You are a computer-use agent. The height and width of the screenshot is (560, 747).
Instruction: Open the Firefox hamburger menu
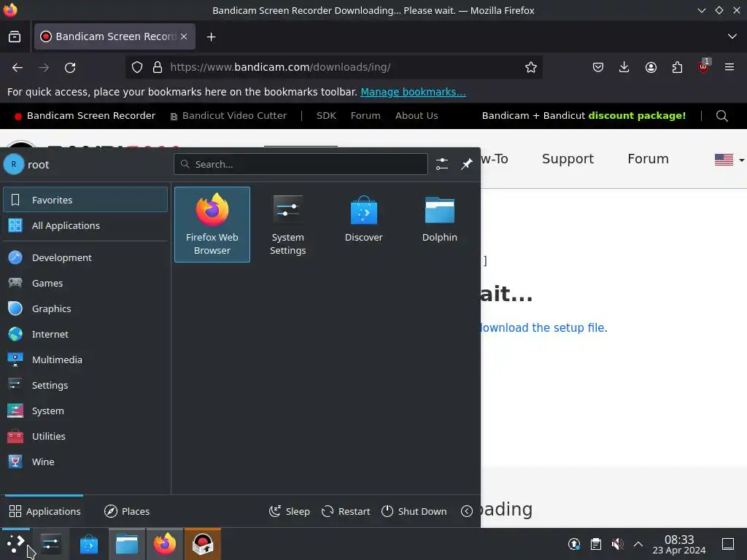729,67
